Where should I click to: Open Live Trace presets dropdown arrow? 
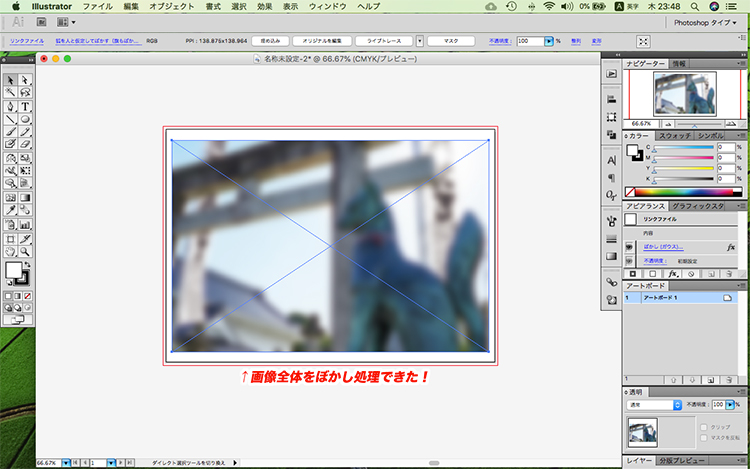coord(419,41)
